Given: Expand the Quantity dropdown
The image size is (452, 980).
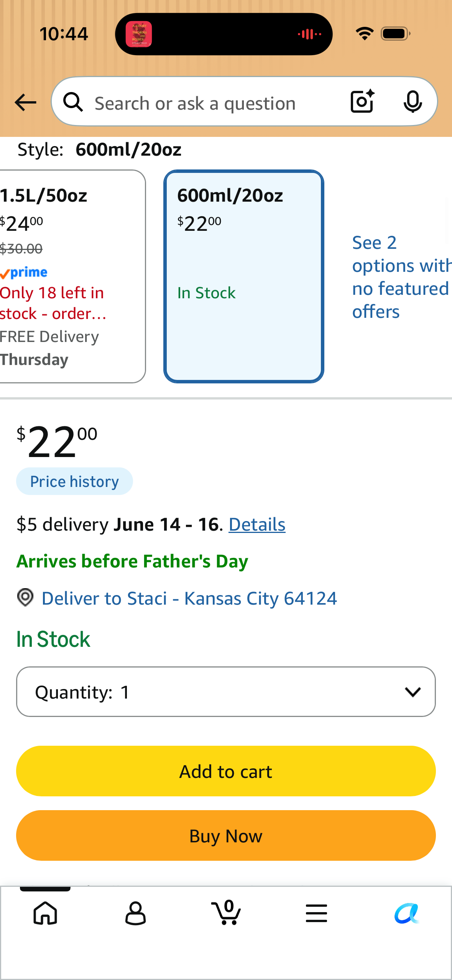Looking at the screenshot, I should click(226, 692).
